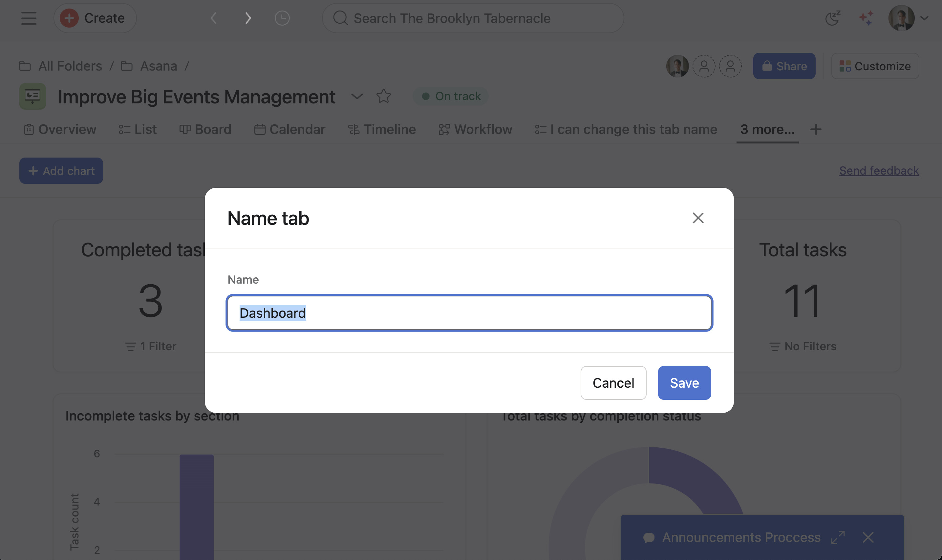Image resolution: width=942 pixels, height=560 pixels.
Task: Go forward with the right arrow
Action: point(248,18)
